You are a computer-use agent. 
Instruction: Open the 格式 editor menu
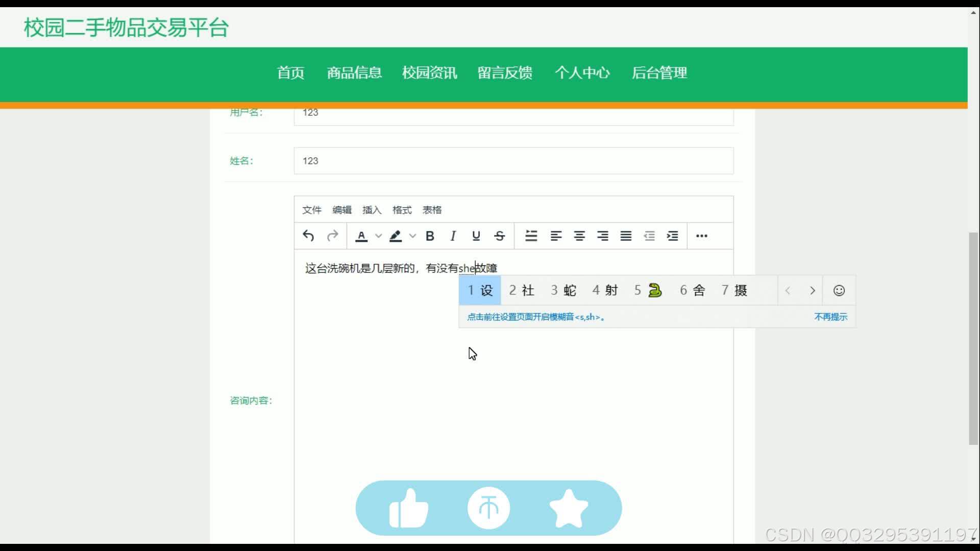402,210
